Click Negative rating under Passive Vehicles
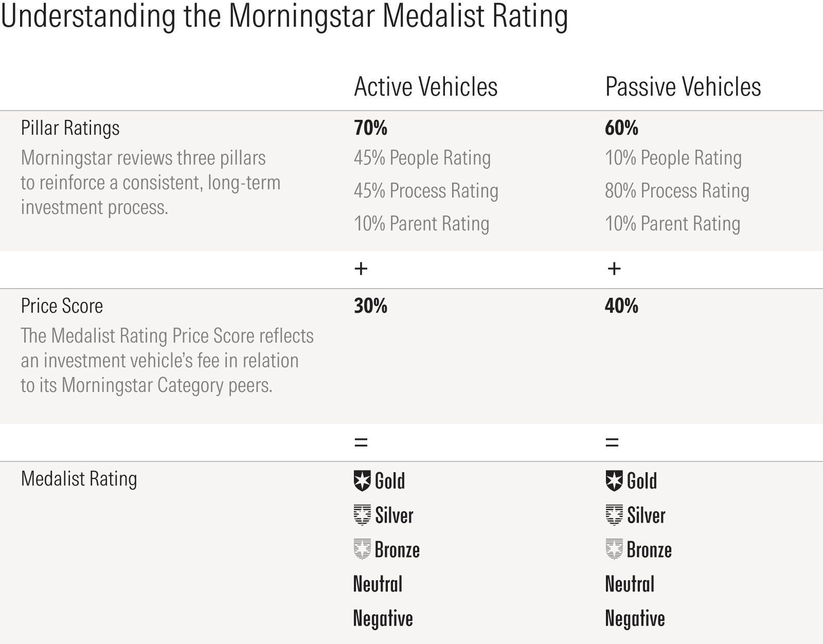 [x=635, y=619]
